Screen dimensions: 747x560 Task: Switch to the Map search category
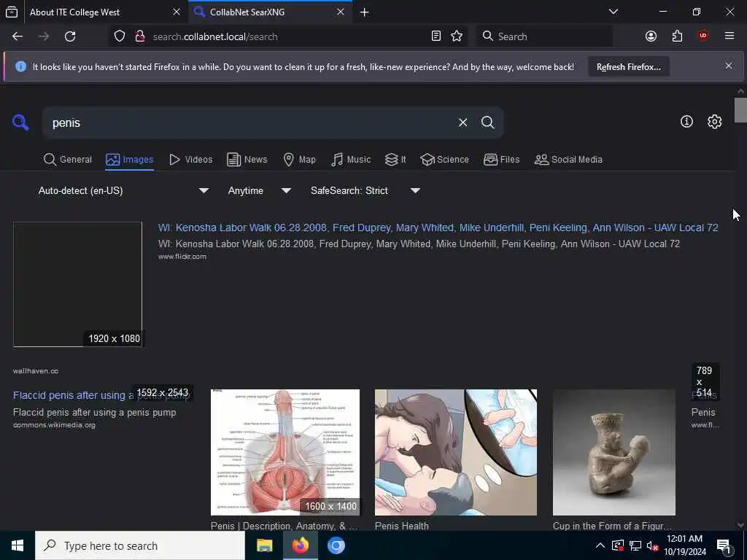click(299, 160)
